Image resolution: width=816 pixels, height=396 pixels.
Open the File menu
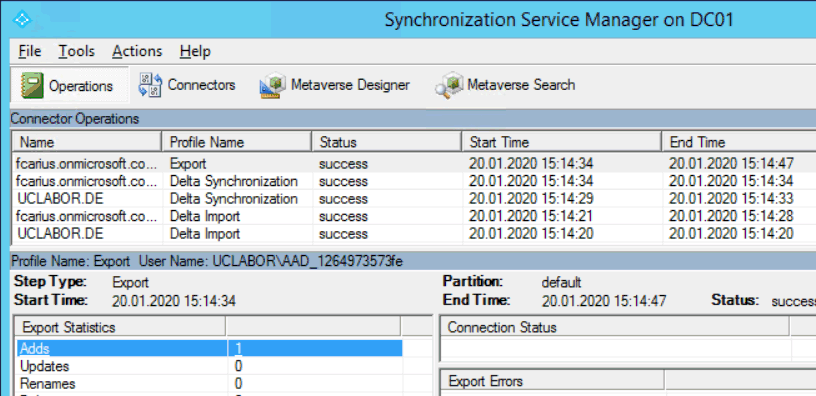coord(30,52)
